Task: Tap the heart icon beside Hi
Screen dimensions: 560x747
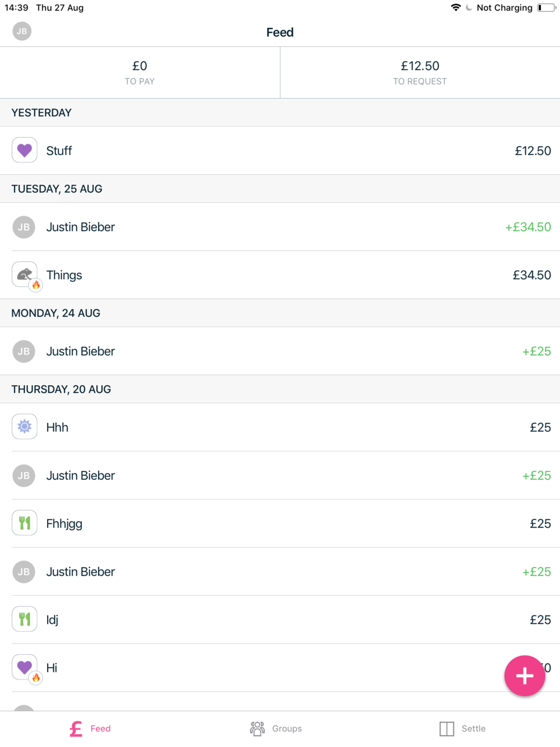Action: tap(24, 667)
